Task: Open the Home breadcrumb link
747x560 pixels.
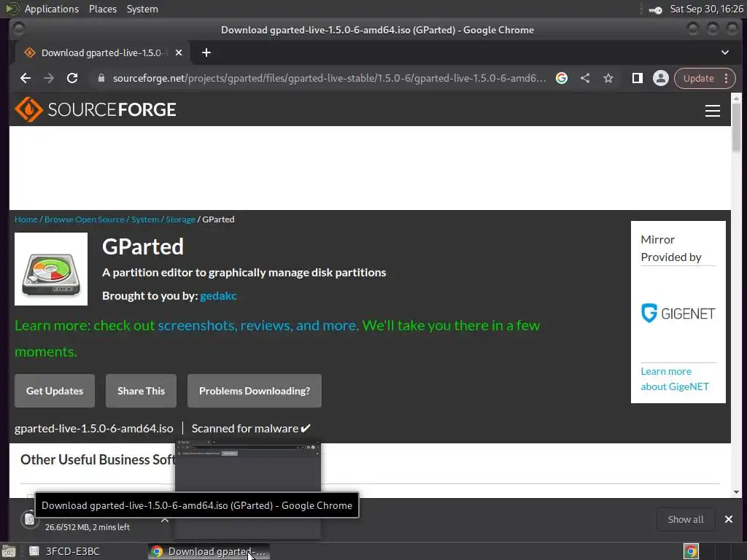Action: (x=26, y=219)
